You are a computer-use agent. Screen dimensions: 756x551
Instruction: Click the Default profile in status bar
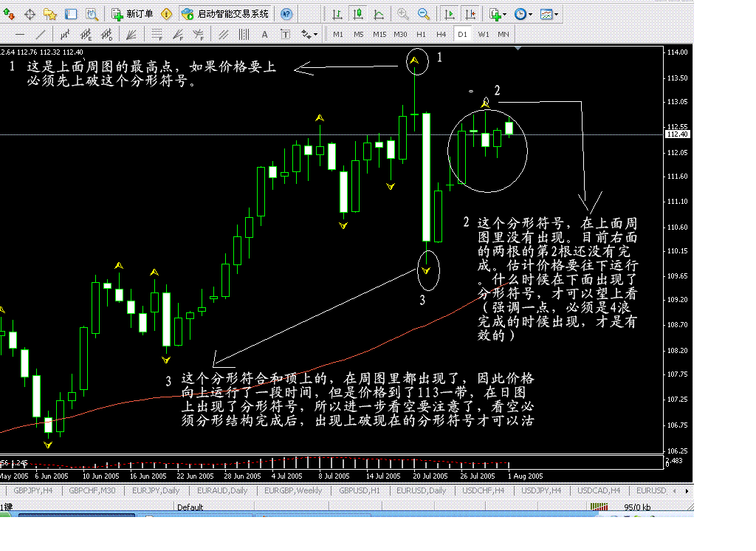click(190, 507)
